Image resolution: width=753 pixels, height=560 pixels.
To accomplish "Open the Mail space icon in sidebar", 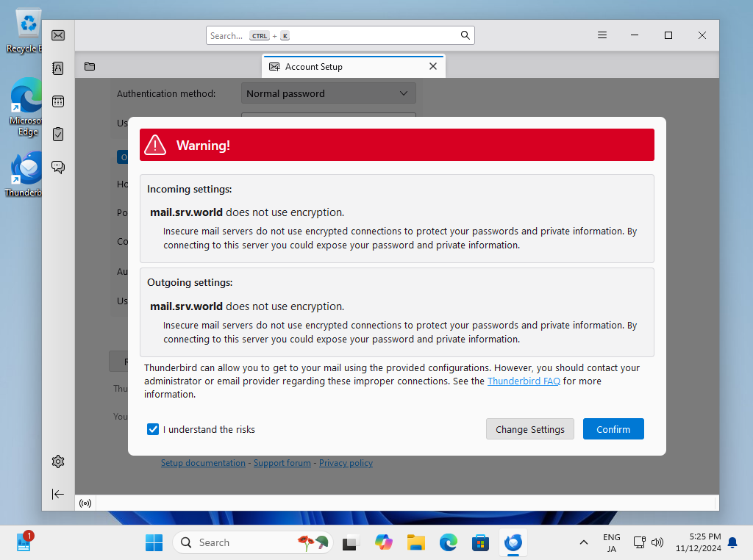I will click(58, 35).
